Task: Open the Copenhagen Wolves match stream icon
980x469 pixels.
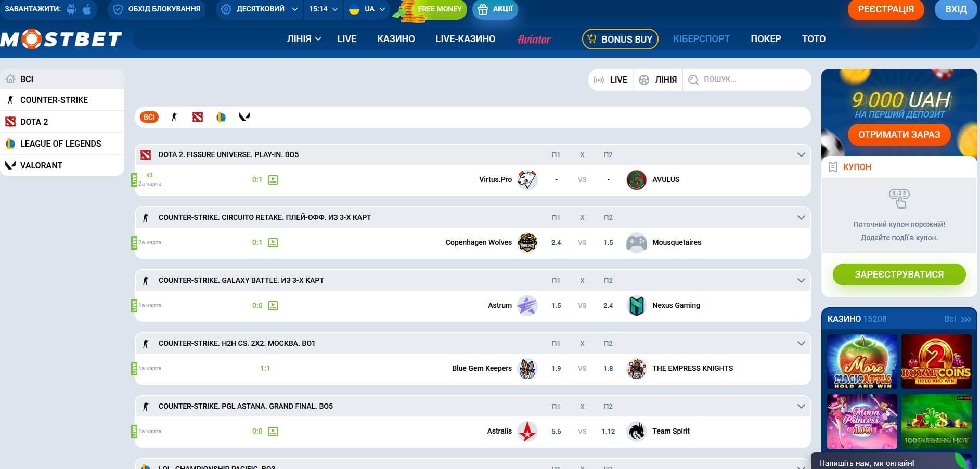Action: [x=273, y=243]
